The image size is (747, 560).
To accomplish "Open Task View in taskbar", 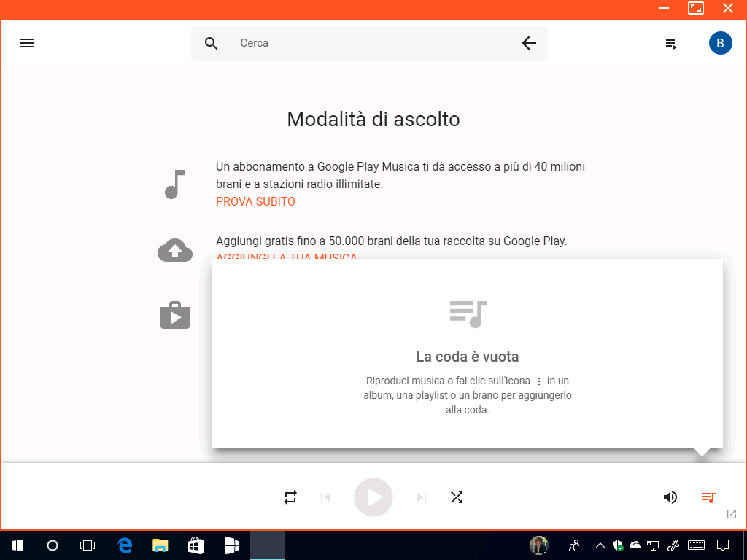I will tap(88, 545).
